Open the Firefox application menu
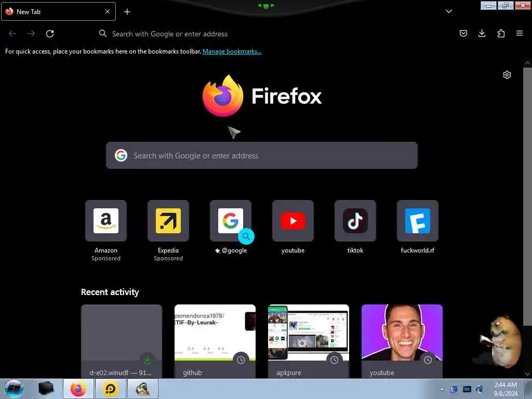This screenshot has width=532, height=399. click(520, 33)
